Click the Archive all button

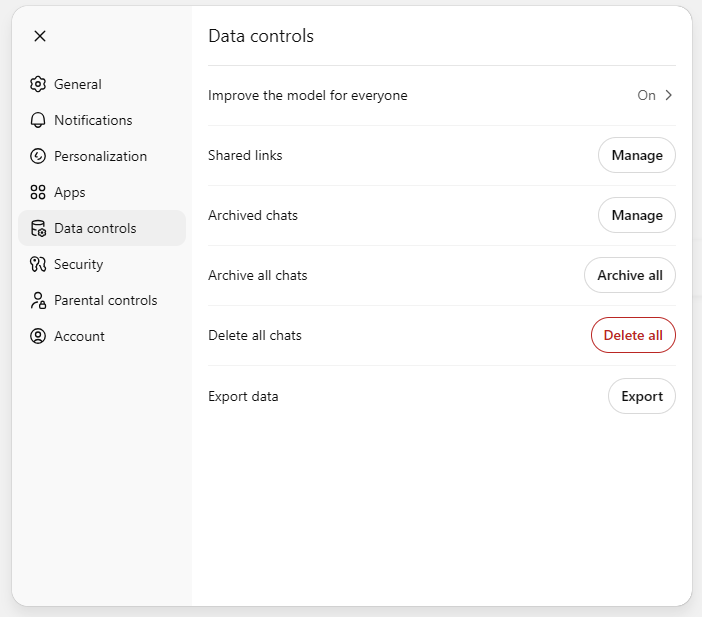point(630,275)
